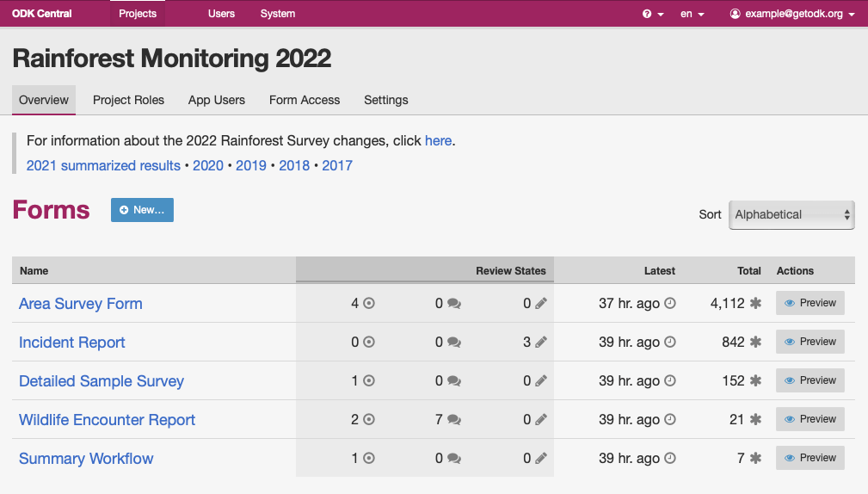This screenshot has width=868, height=494.
Task: Create a new form with New button
Action: tap(142, 210)
